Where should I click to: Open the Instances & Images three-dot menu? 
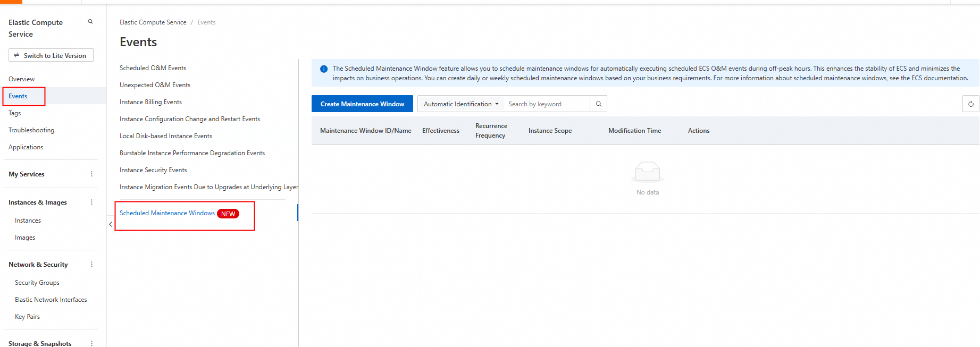91,202
